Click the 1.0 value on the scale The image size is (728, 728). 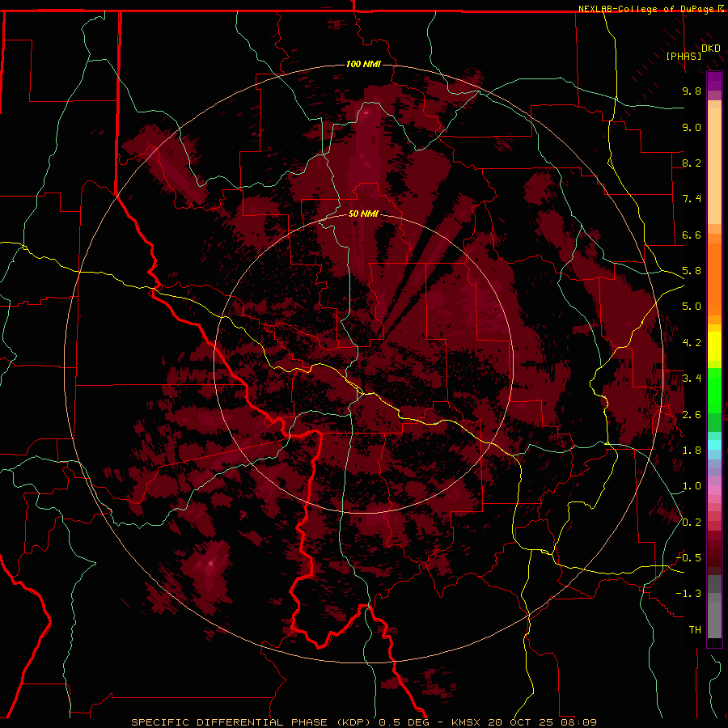pos(692,486)
